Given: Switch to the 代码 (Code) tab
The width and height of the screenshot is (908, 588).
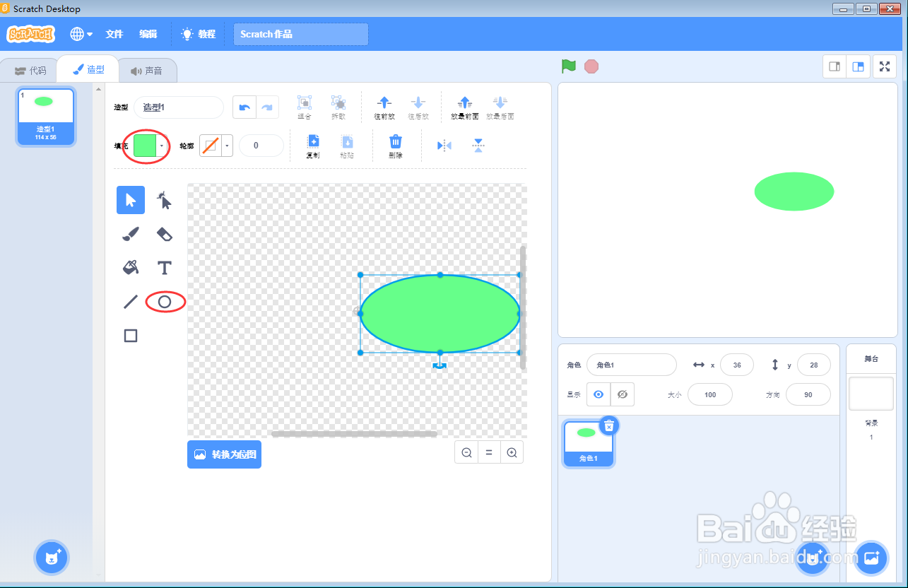Looking at the screenshot, I should (x=30, y=71).
